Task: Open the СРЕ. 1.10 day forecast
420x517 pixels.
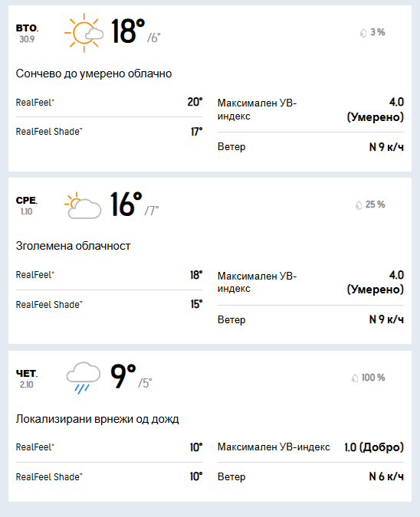Action: coord(27,206)
